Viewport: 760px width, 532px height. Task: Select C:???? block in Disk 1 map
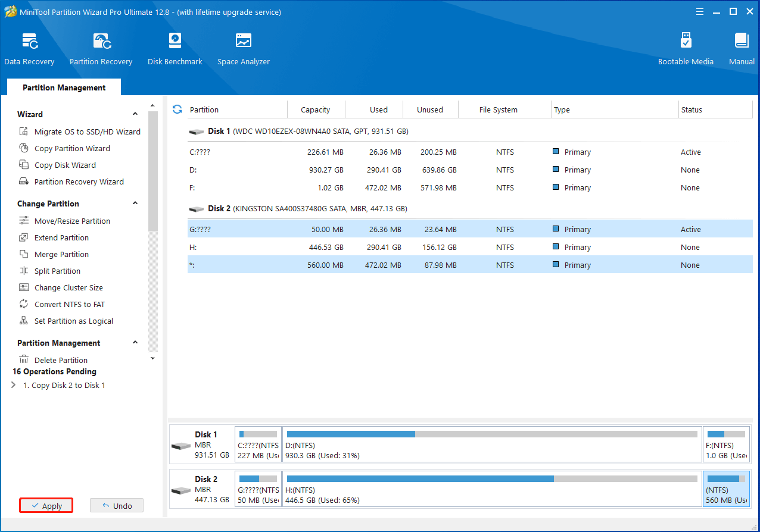point(258,444)
